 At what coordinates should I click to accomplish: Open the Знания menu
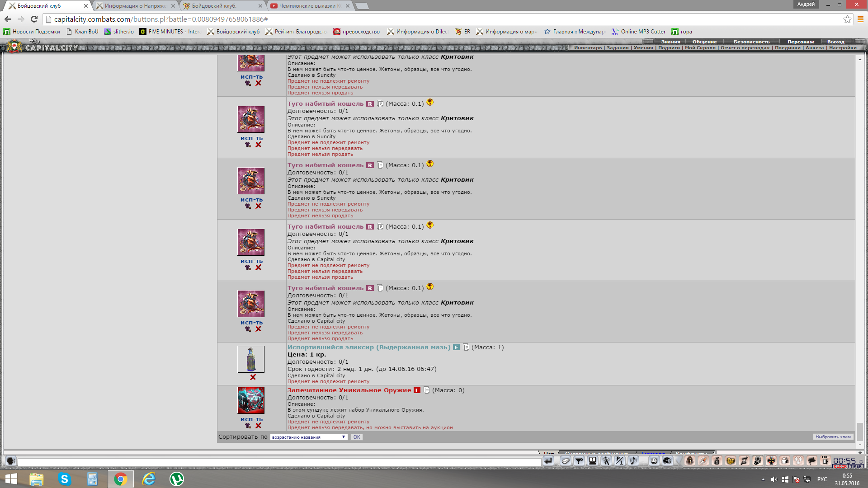[x=670, y=42]
